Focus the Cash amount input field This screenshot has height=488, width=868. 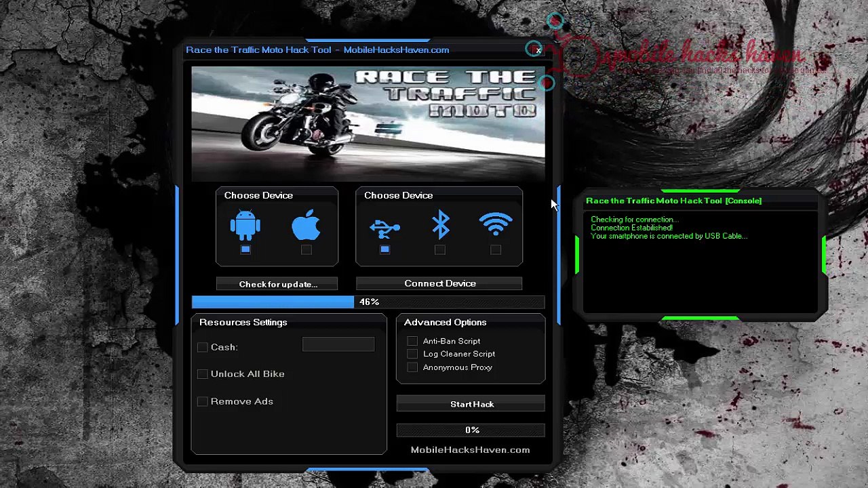(x=338, y=345)
